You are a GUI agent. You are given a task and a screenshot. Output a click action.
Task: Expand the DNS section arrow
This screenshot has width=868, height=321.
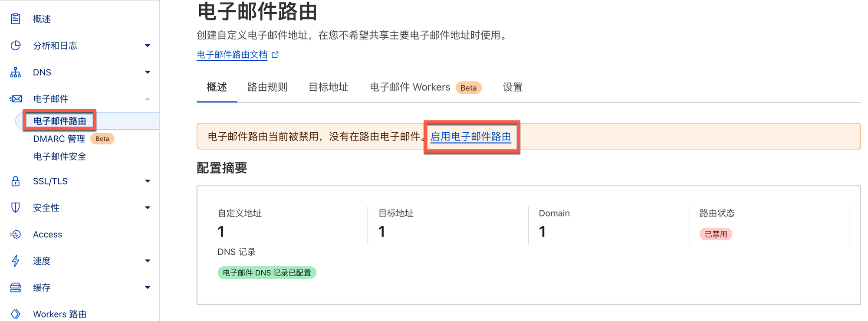click(x=148, y=72)
